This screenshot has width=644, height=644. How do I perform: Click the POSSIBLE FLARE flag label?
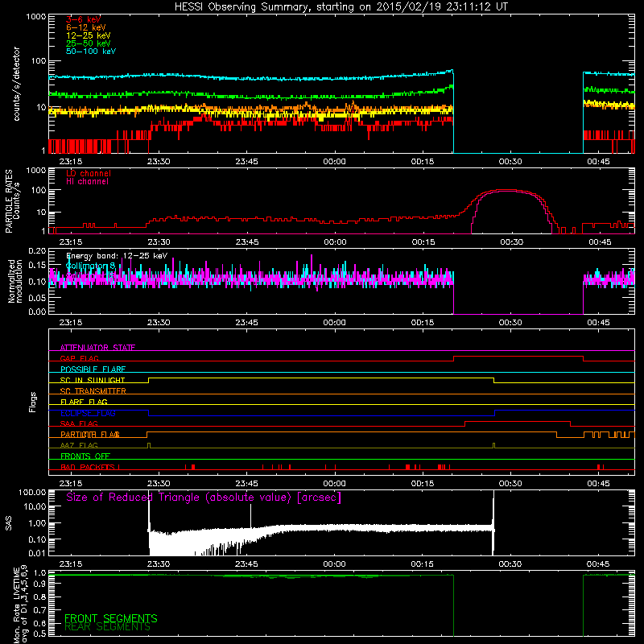[x=93, y=369]
